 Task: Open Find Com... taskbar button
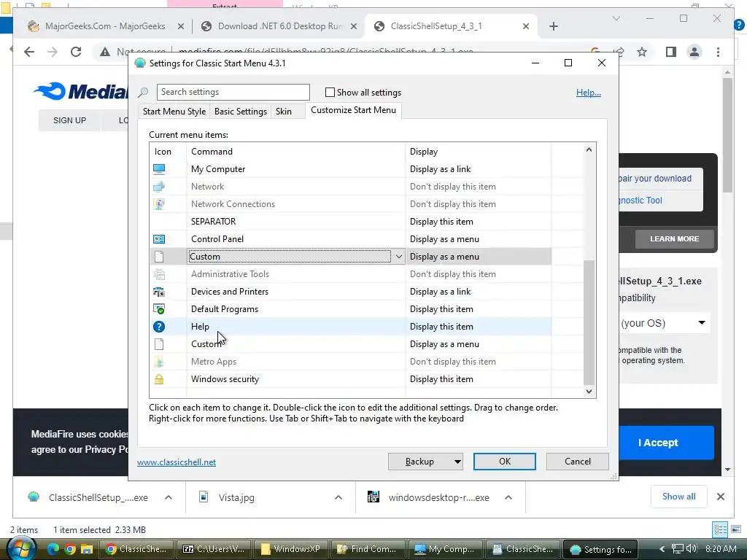(368, 549)
